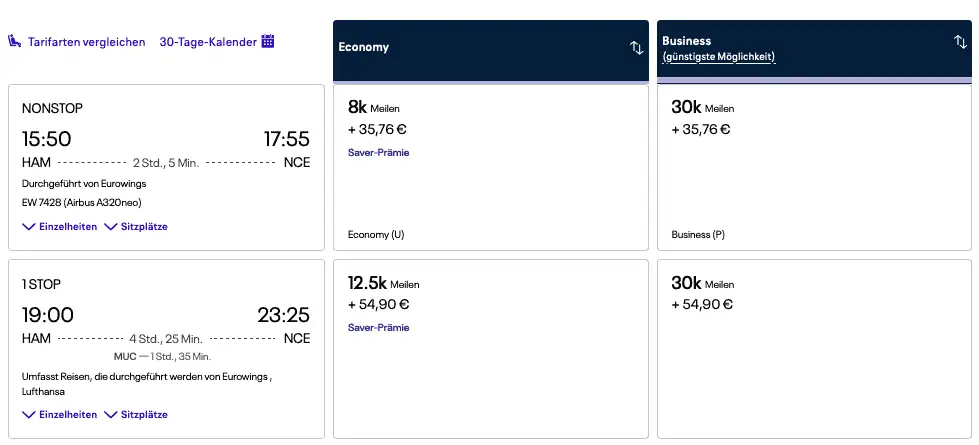Sort by Business using the arrows icon
Screen dimensions: 979x445
coord(960,41)
